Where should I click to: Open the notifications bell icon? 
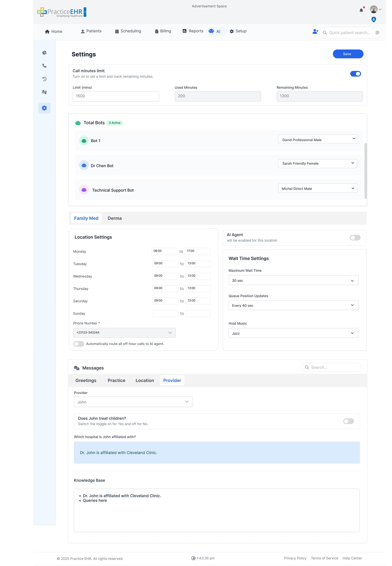pyautogui.click(x=361, y=10)
